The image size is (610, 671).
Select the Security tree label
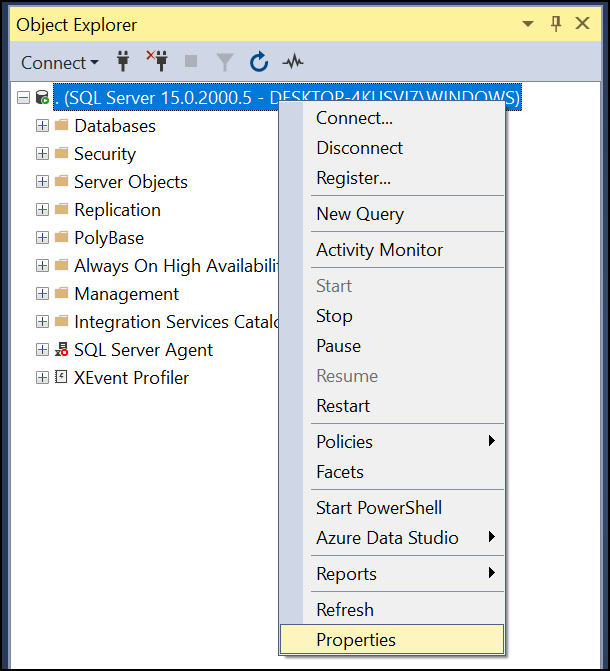(105, 154)
